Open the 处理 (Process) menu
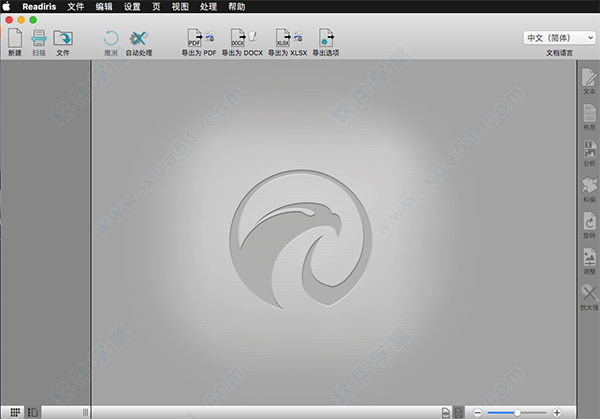 click(x=208, y=7)
